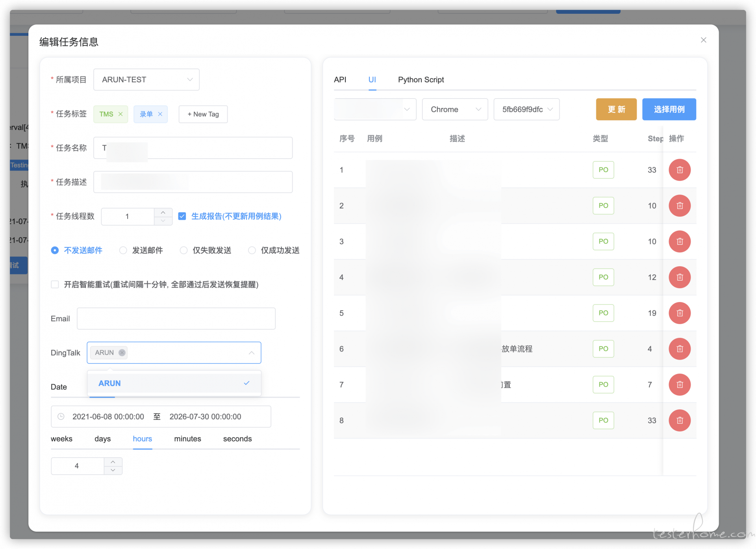The width and height of the screenshot is (756, 549).
Task: Increase hours interval with up arrow
Action: tap(113, 462)
